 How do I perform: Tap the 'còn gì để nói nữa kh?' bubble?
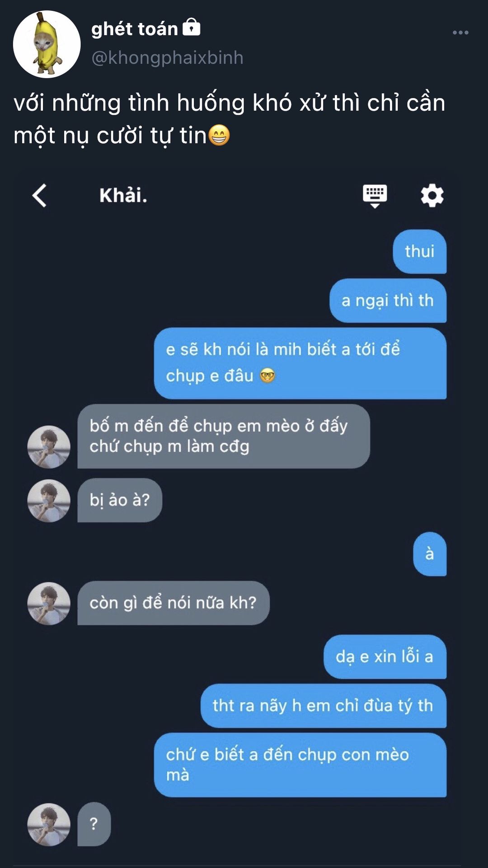pyautogui.click(x=174, y=603)
